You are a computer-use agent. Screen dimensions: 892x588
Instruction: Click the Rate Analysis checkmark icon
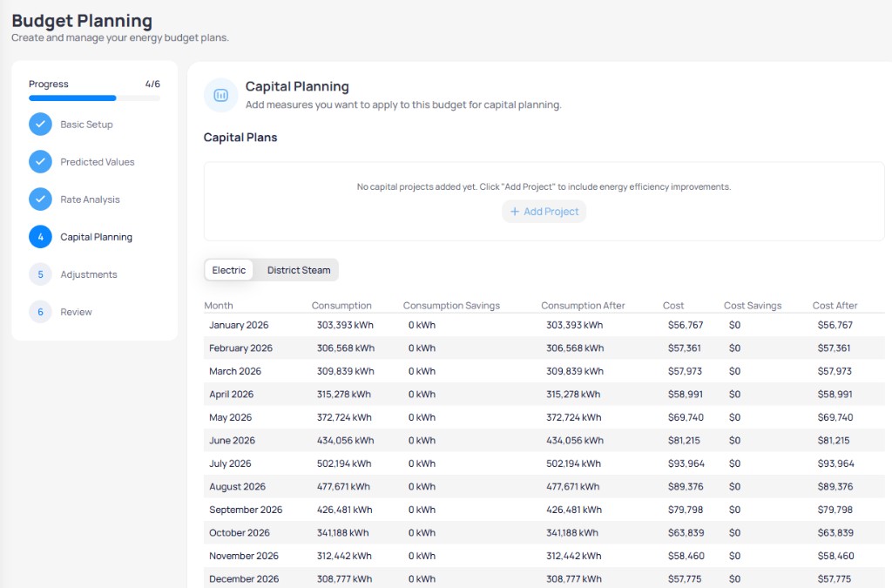(x=40, y=199)
